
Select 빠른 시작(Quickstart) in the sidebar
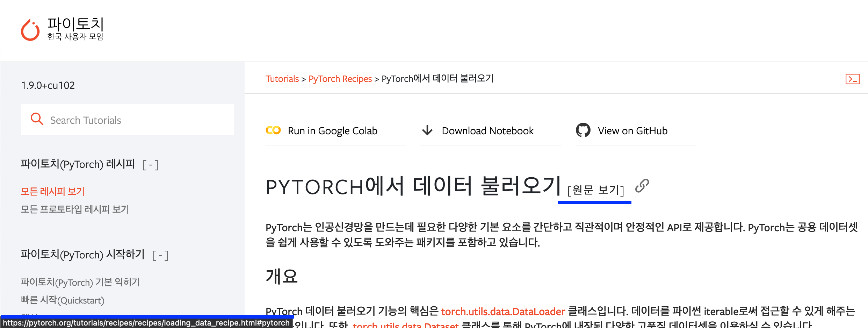(x=62, y=300)
